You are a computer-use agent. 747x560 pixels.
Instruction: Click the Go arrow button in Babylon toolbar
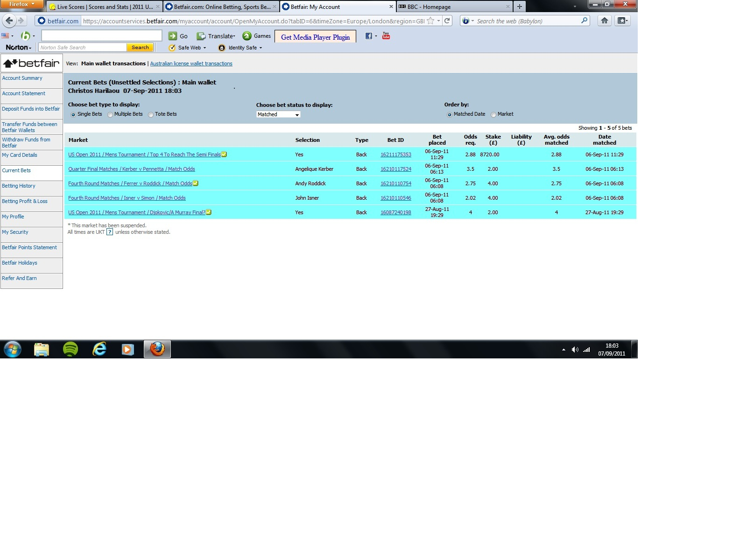(178, 36)
